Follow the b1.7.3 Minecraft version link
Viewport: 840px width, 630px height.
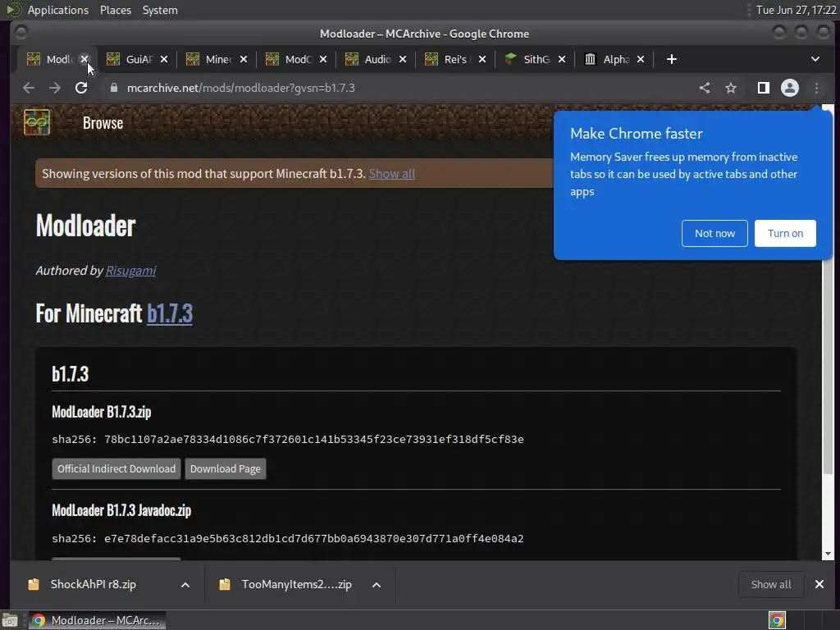pyautogui.click(x=170, y=313)
